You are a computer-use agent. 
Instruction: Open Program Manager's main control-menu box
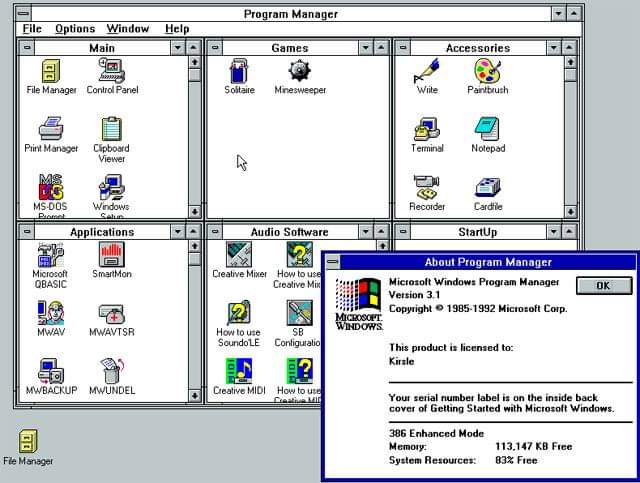point(23,13)
